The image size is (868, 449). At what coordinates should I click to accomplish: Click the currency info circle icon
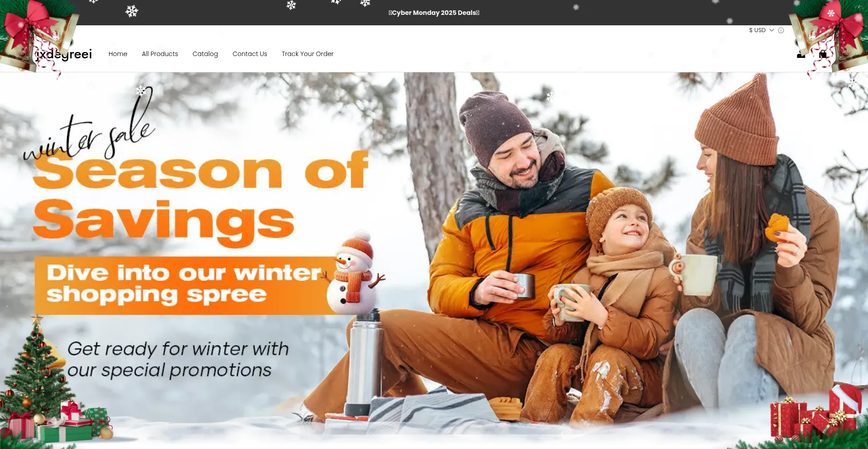[x=781, y=30]
